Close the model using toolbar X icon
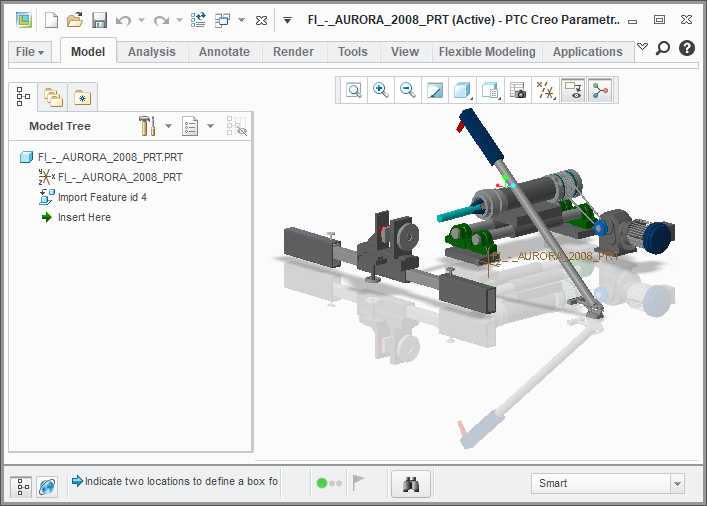Screen dimensions: 707x506 click(x=261, y=20)
